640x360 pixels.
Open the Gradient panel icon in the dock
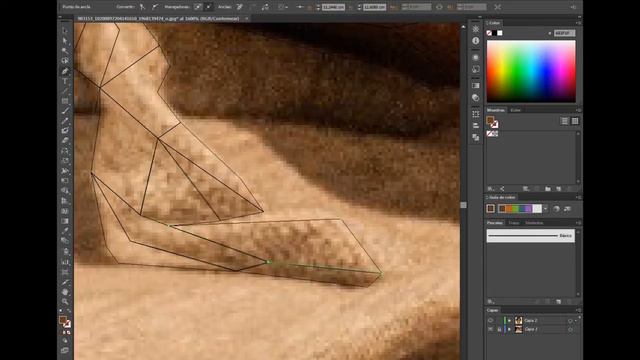coord(476,86)
